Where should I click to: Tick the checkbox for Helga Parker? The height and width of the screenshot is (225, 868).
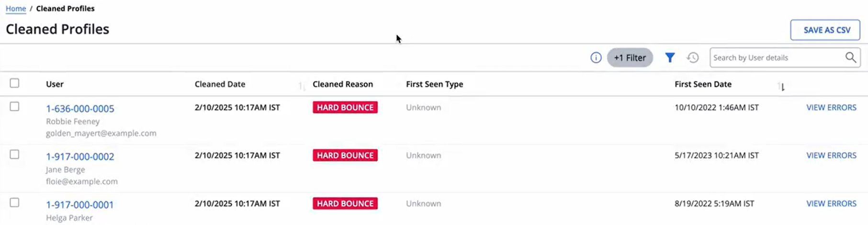point(15,202)
